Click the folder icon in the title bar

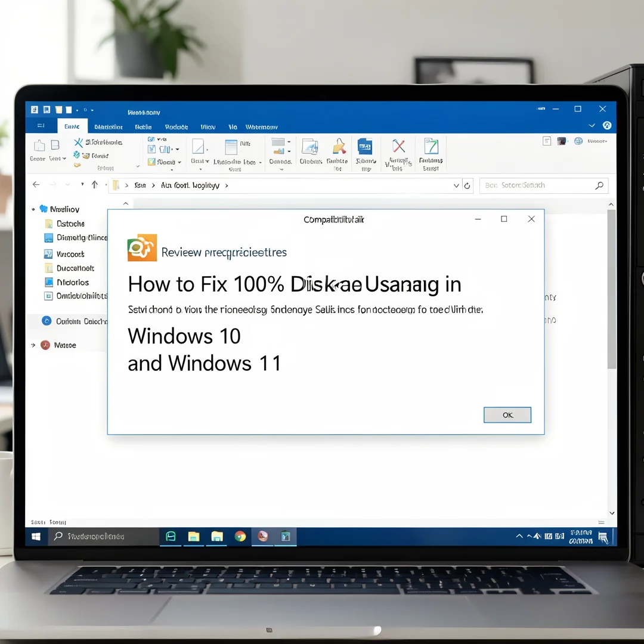point(58,110)
